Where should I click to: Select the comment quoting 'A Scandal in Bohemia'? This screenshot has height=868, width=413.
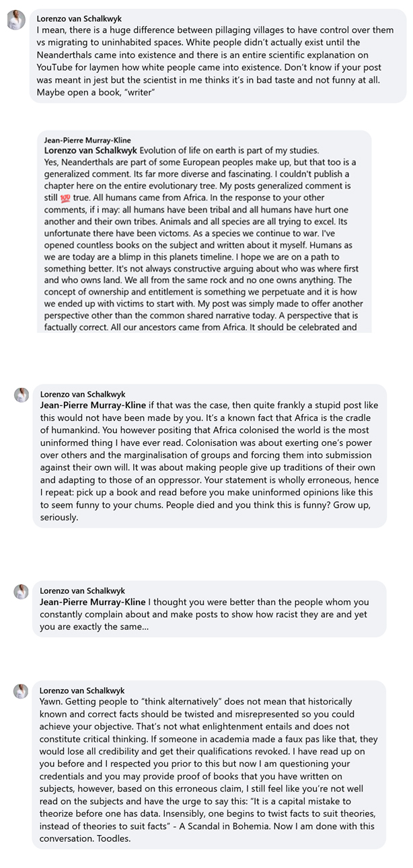point(209,764)
